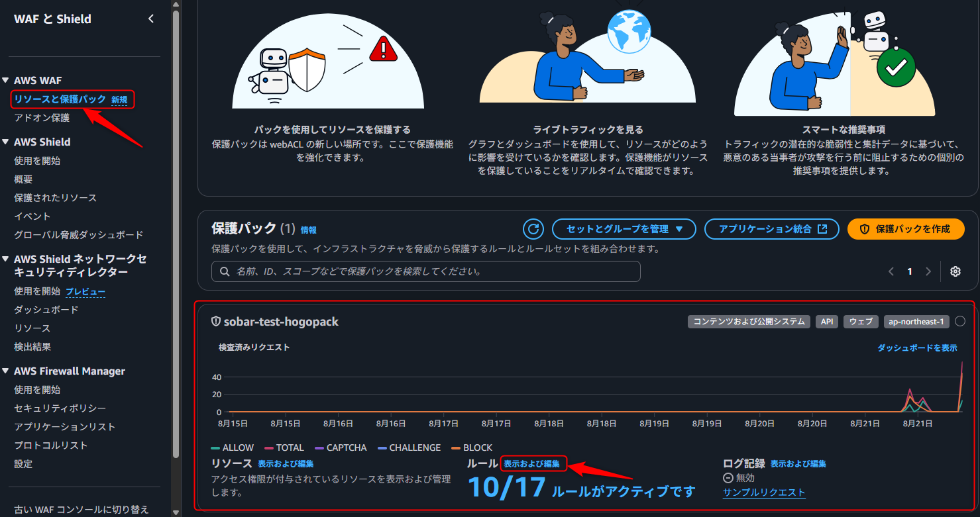The image size is (980, 517).
Task: Open リソースと保護パック in sidebar
Action: [60, 99]
